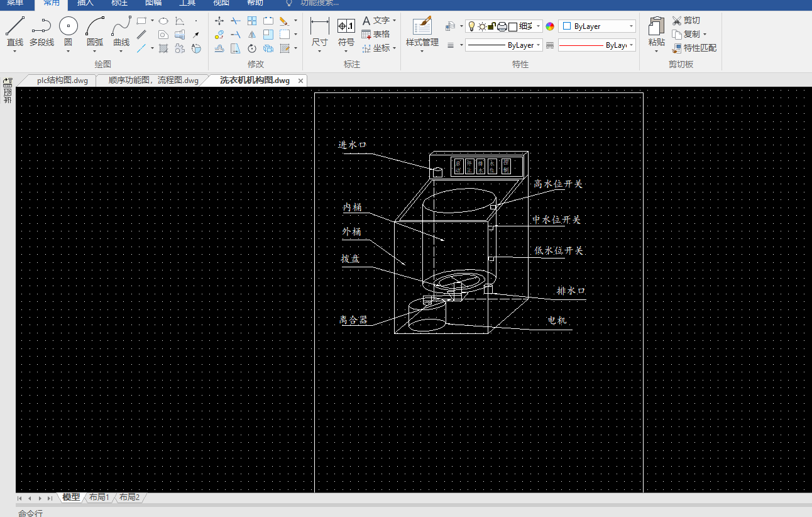Click the 表格 table button

(x=376, y=35)
